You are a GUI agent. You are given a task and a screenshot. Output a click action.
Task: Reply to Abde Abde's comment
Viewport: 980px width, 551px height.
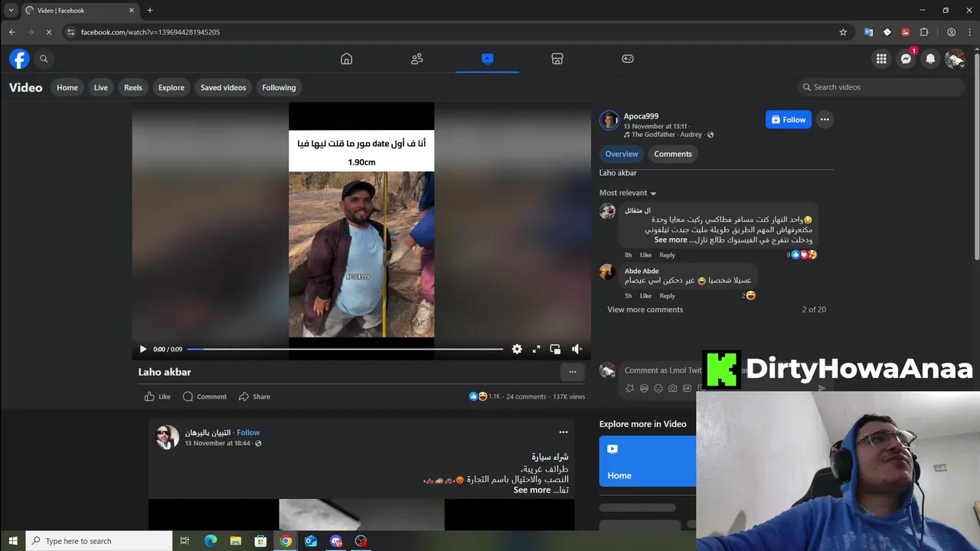pos(668,295)
